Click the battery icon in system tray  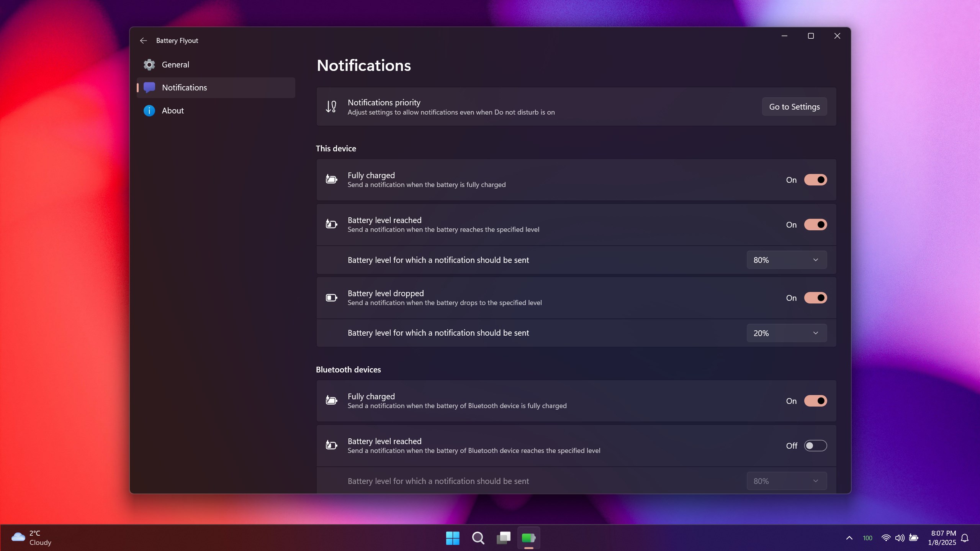coord(914,538)
